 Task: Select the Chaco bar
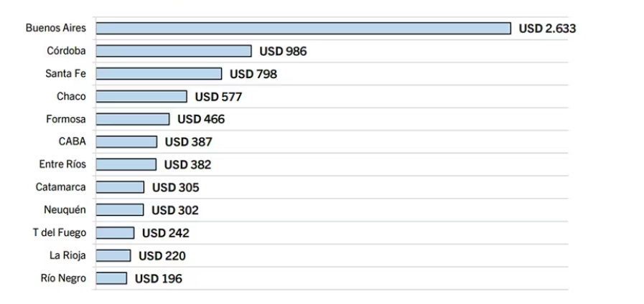(141, 96)
